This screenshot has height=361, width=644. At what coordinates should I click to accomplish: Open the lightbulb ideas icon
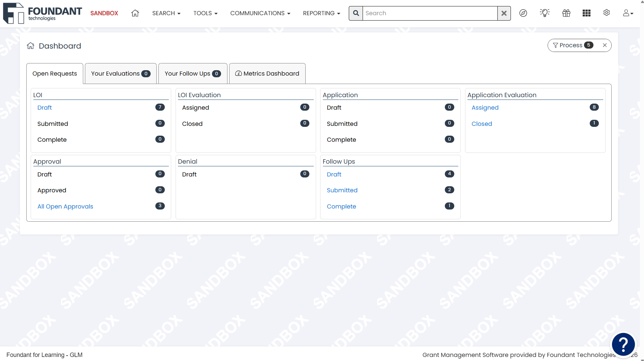coord(545,13)
